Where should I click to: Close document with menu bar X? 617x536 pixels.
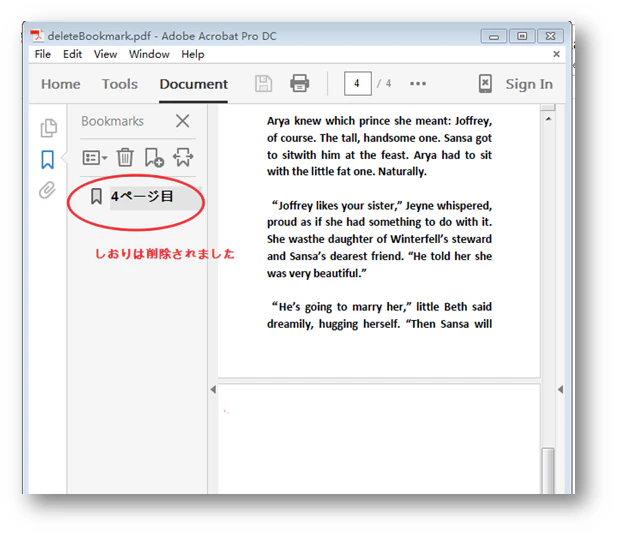click(x=556, y=54)
